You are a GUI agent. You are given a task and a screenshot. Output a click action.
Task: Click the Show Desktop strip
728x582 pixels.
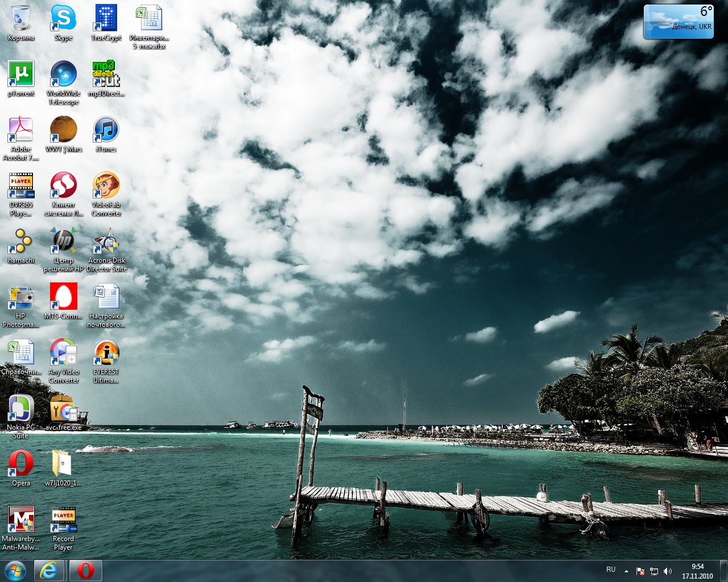723,571
